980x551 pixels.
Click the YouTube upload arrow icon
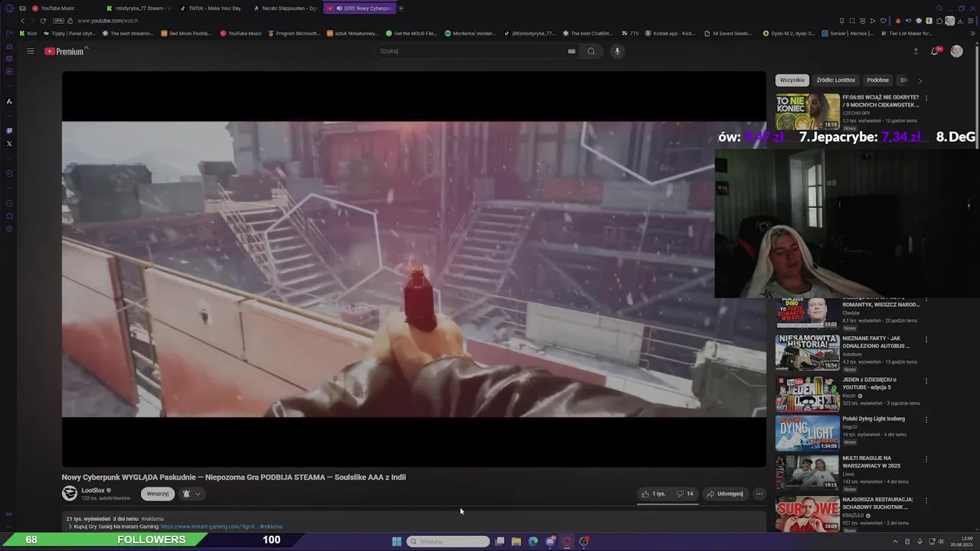[x=915, y=51]
